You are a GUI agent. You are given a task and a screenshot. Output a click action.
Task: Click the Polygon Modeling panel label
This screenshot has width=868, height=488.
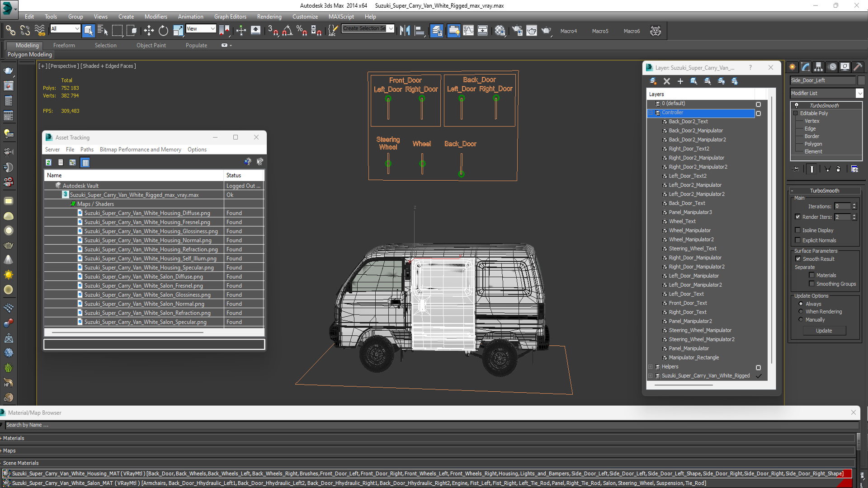(x=30, y=55)
